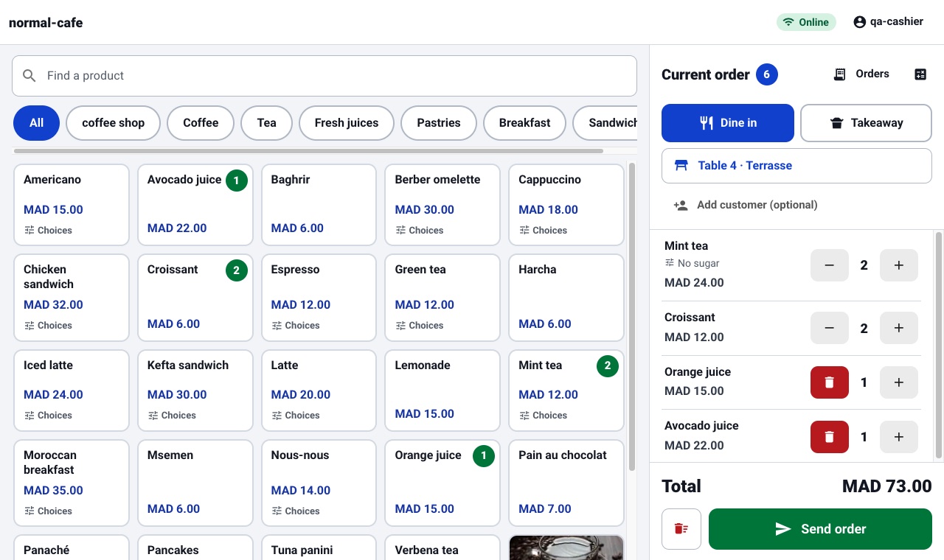Viewport: 944px width, 560px height.
Task: Click the Online wifi status badge
Action: 806,22
